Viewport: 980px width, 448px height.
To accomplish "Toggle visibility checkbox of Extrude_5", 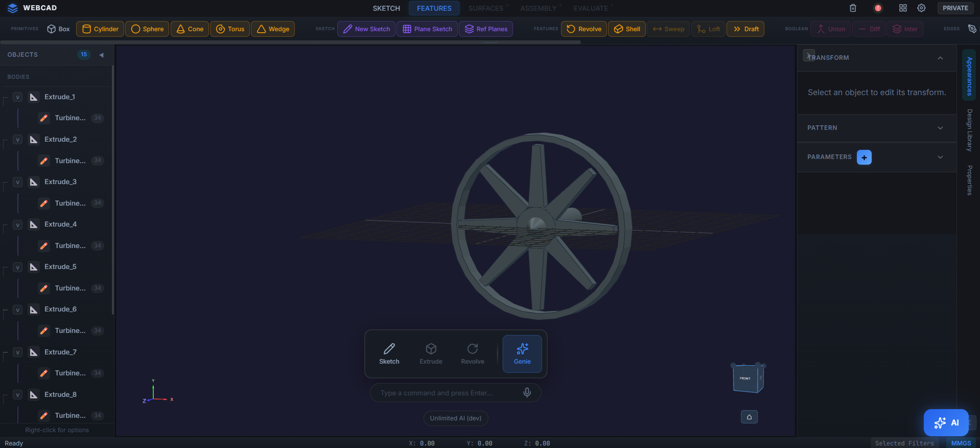I will click(18, 267).
